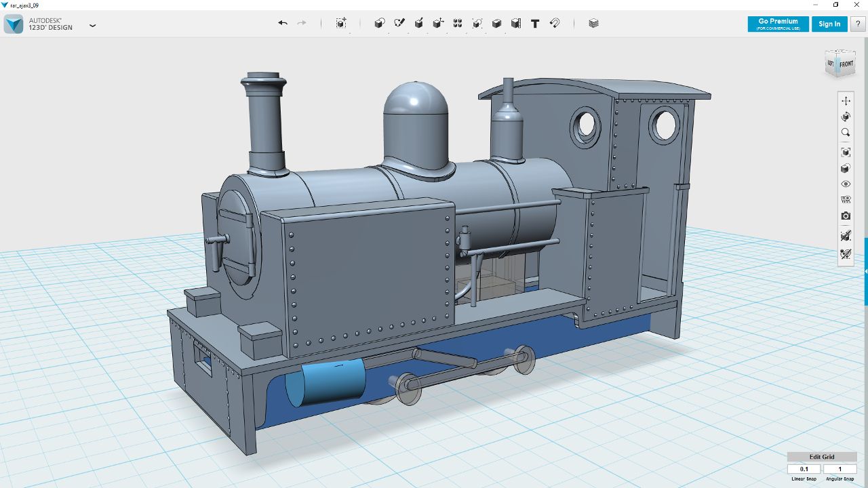The width and height of the screenshot is (868, 488).
Task: Fit the model to view
Action: coord(846,152)
